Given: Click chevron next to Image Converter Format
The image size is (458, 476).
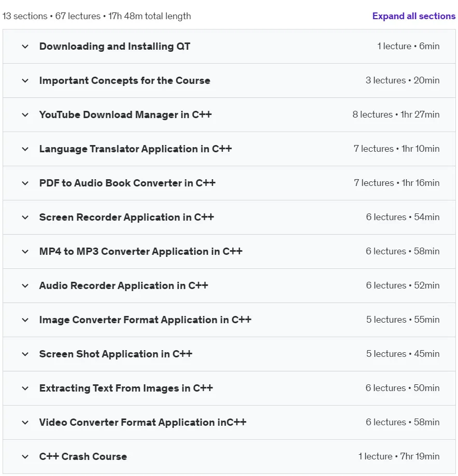Looking at the screenshot, I should click(25, 320).
